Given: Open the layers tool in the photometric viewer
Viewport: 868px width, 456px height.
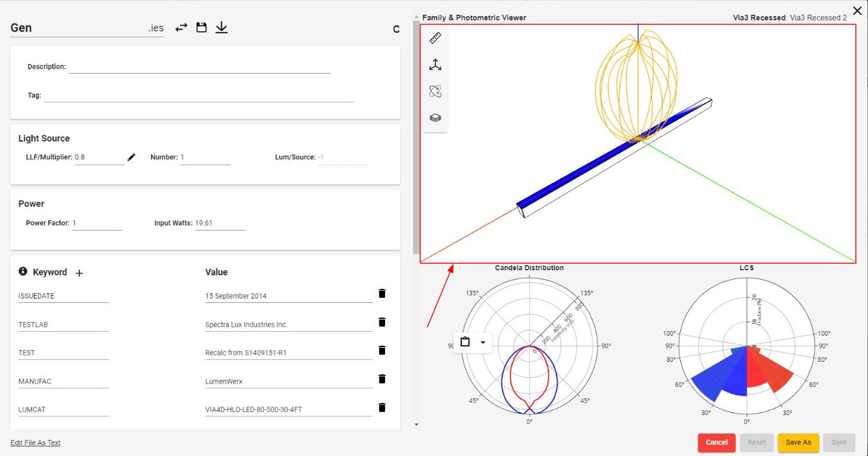Looking at the screenshot, I should 435,117.
